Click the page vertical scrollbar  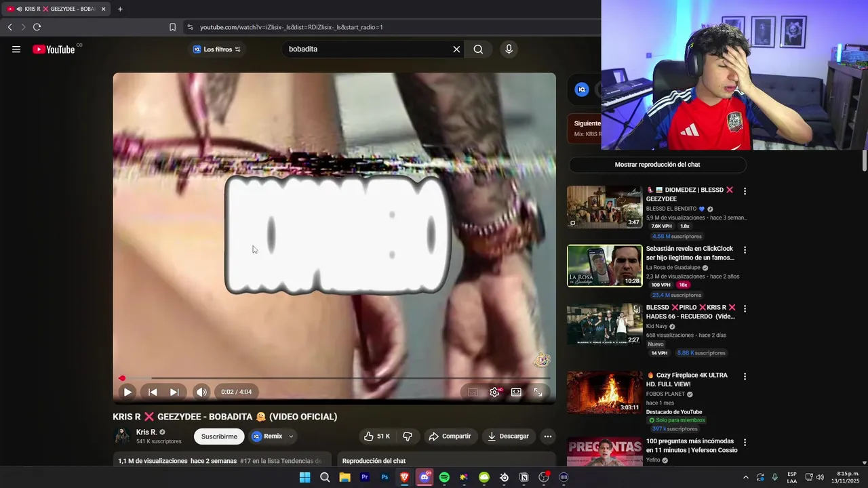tap(864, 161)
